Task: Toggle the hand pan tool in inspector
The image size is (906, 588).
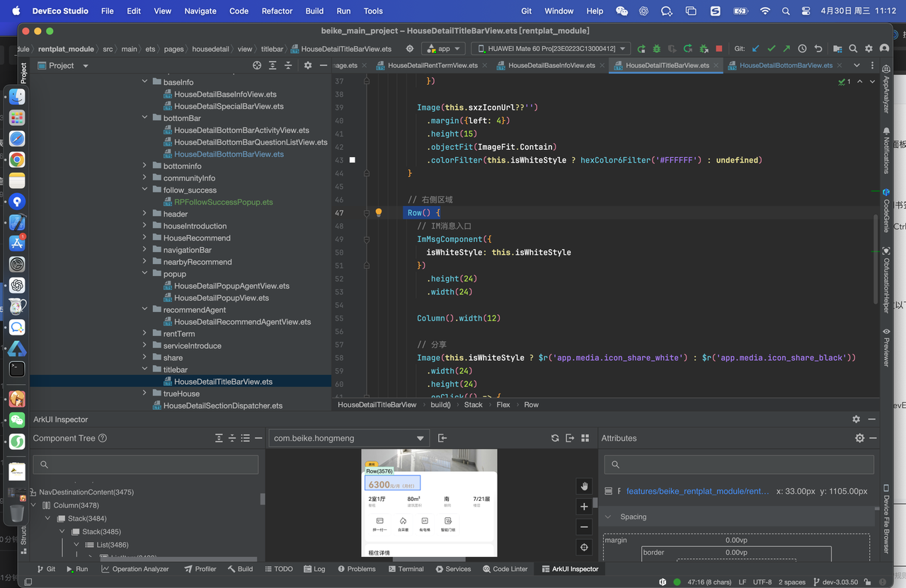Action: 584,486
